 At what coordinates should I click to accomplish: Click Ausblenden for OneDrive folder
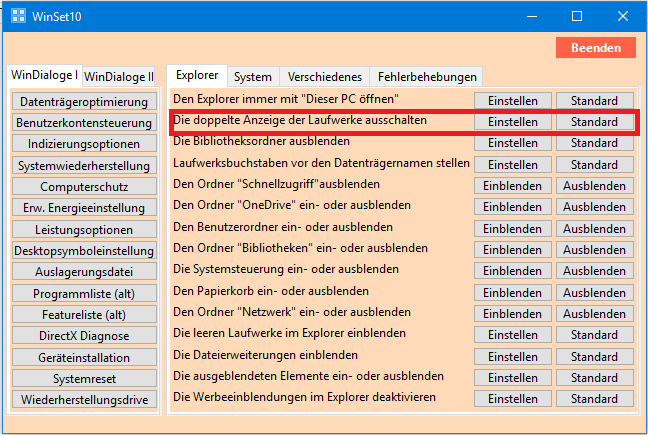click(594, 207)
